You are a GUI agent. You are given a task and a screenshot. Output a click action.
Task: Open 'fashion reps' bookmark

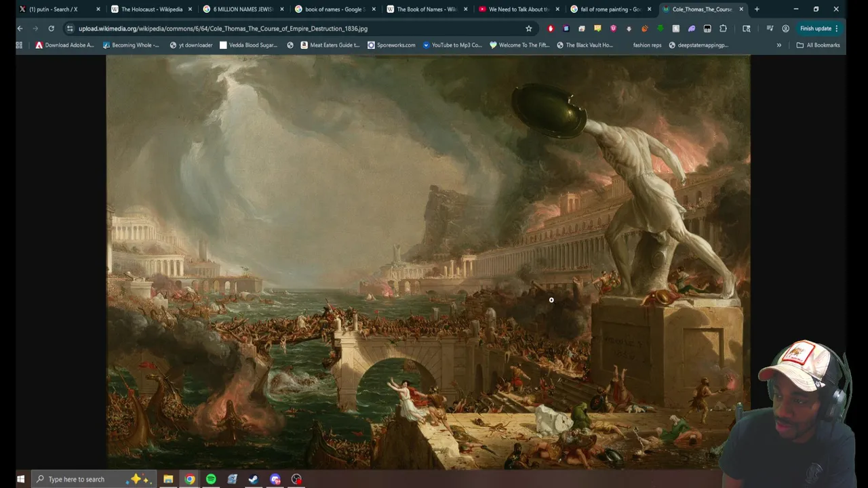647,45
